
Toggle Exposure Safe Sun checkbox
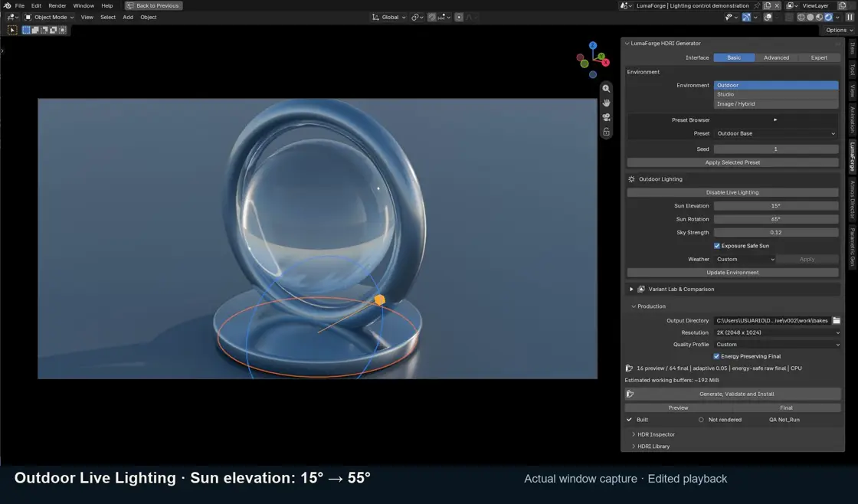click(717, 246)
